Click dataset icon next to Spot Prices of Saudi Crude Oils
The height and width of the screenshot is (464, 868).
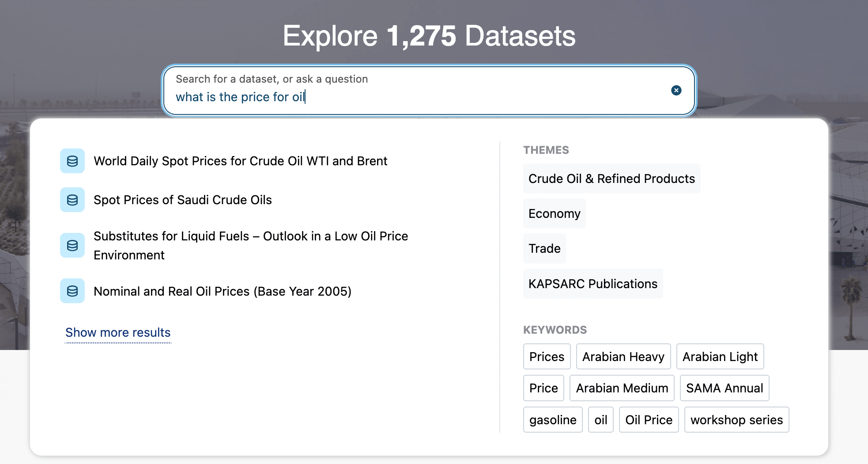coord(72,200)
